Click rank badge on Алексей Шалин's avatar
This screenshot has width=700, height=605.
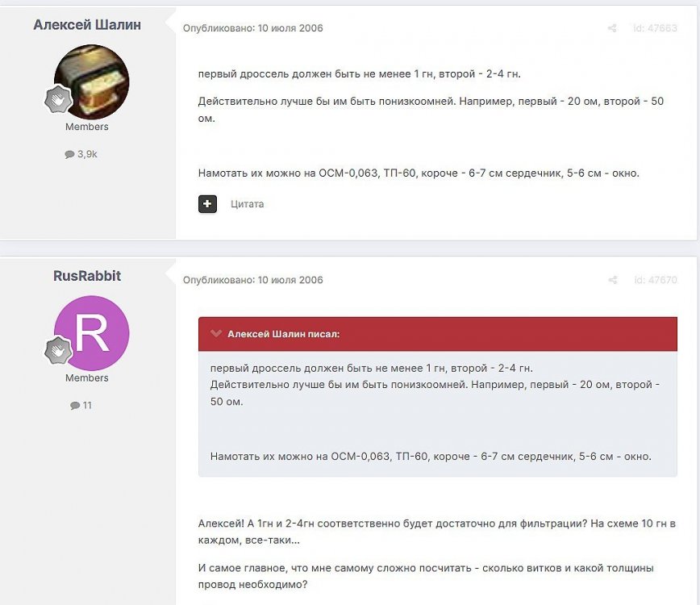coord(59,99)
